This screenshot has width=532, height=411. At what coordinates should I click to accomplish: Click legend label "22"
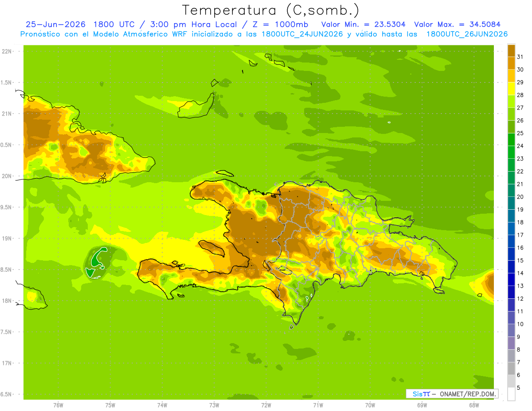(520, 171)
